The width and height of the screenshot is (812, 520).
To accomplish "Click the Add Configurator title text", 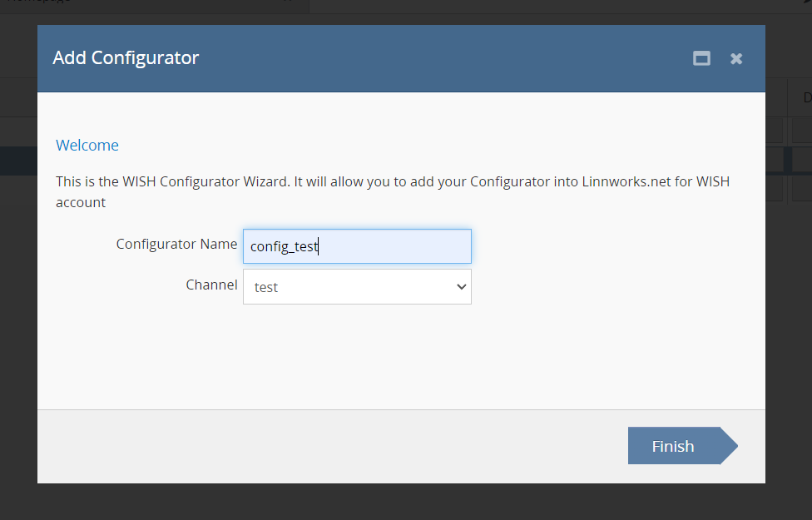I will 126,58.
